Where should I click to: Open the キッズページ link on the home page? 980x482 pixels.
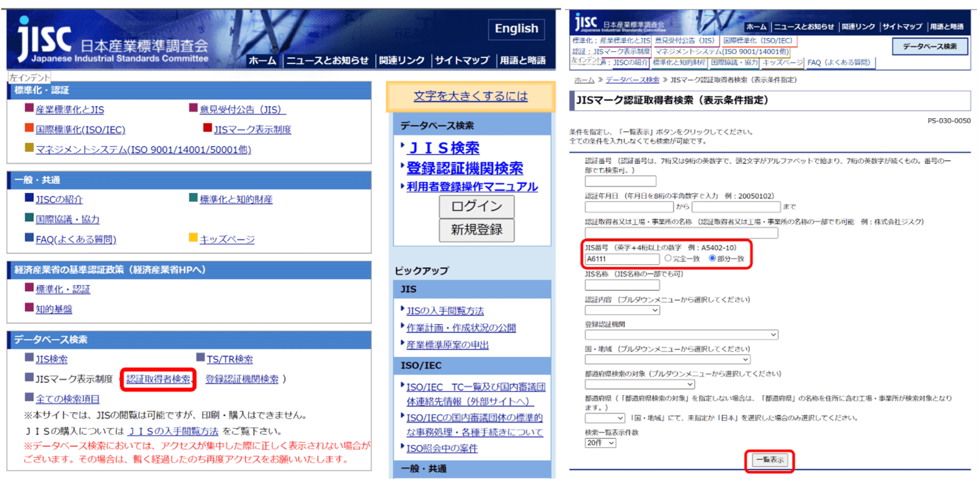tap(227, 239)
